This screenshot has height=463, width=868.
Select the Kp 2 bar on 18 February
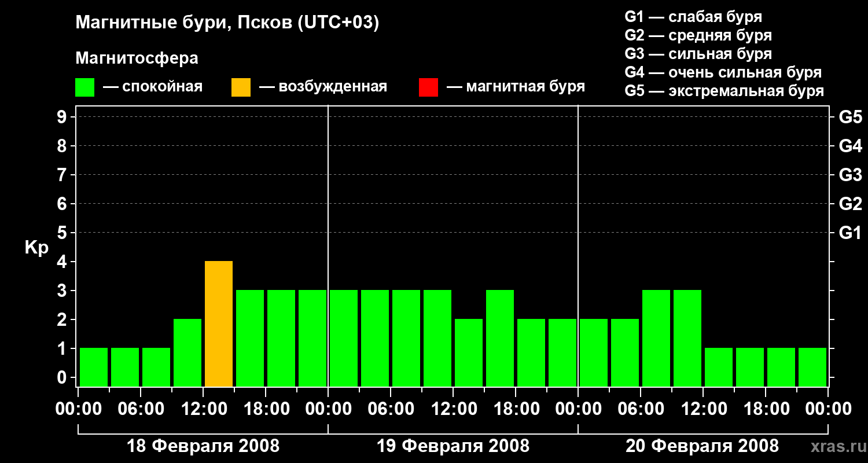click(x=187, y=353)
